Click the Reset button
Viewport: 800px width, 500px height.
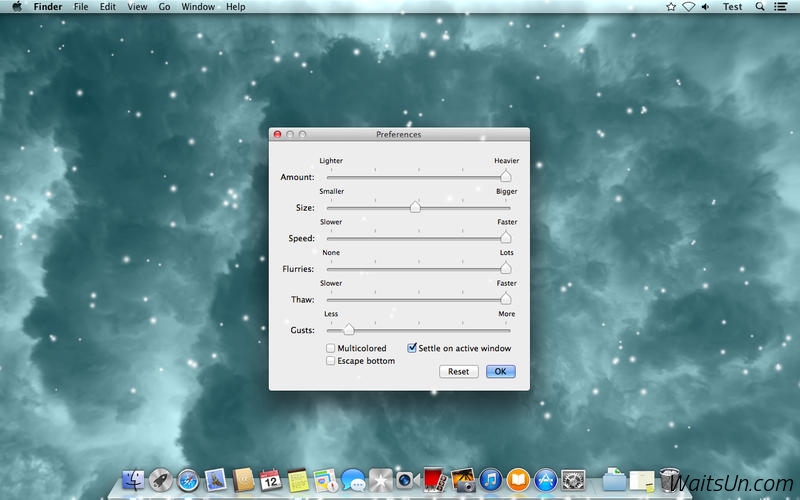pos(459,371)
